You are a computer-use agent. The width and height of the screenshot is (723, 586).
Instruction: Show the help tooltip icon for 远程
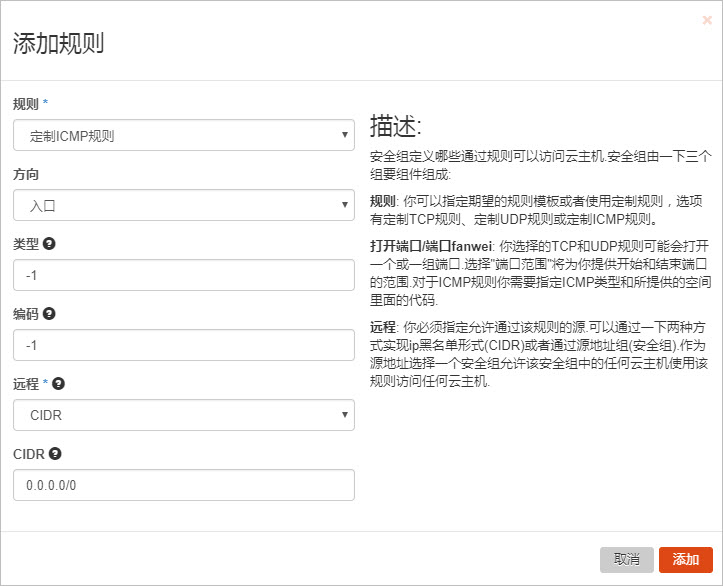[x=58, y=383]
